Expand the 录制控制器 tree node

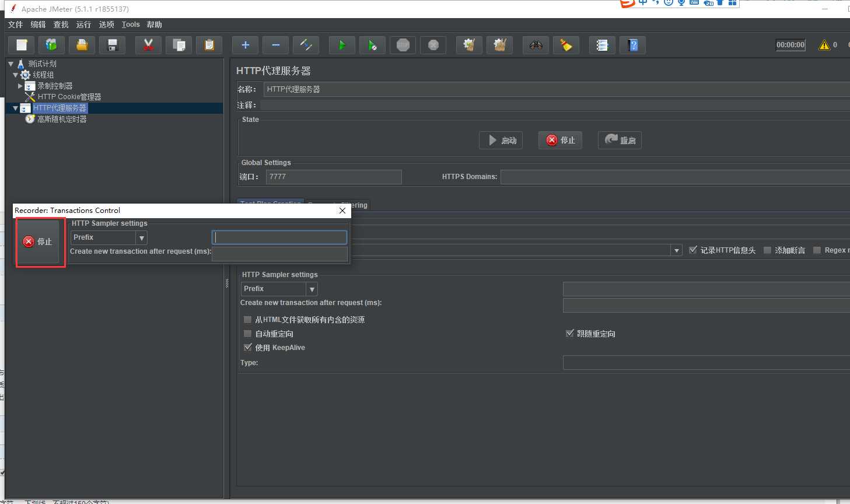pos(20,86)
